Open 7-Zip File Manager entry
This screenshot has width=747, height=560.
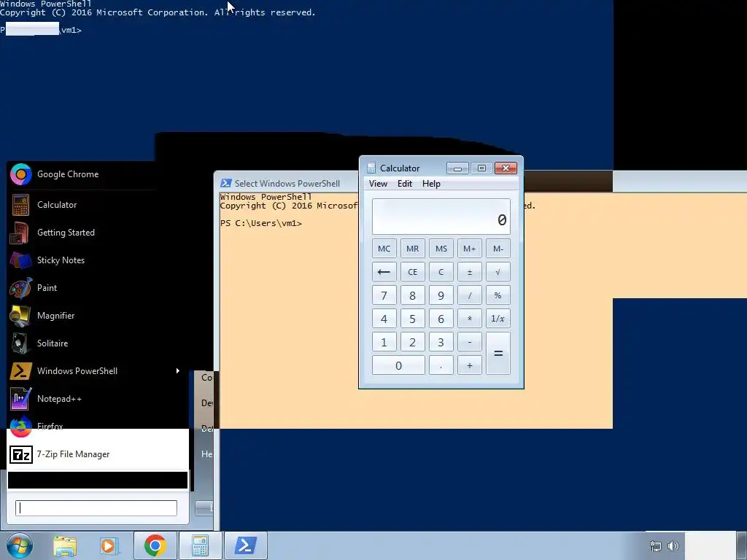click(98, 454)
